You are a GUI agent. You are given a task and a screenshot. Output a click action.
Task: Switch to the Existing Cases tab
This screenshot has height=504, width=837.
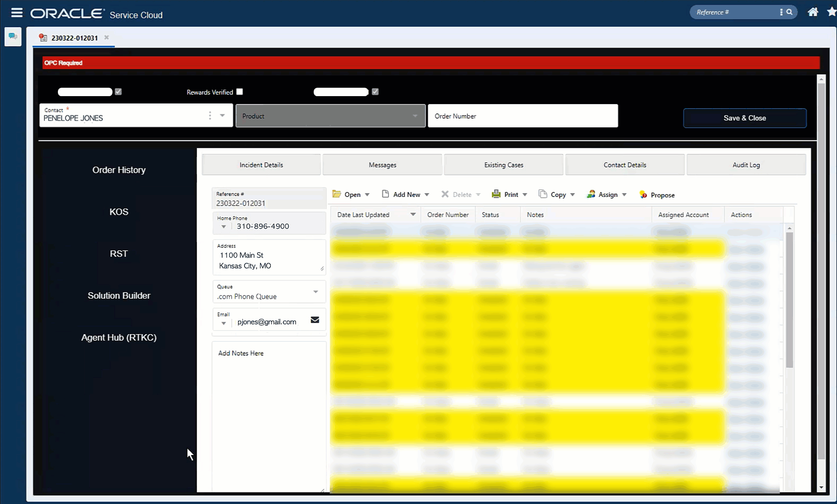(x=504, y=165)
